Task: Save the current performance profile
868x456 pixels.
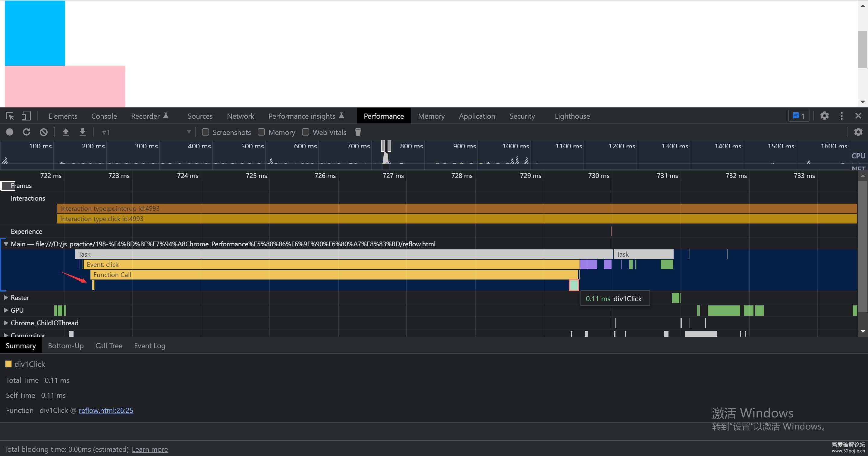Action: click(x=83, y=132)
